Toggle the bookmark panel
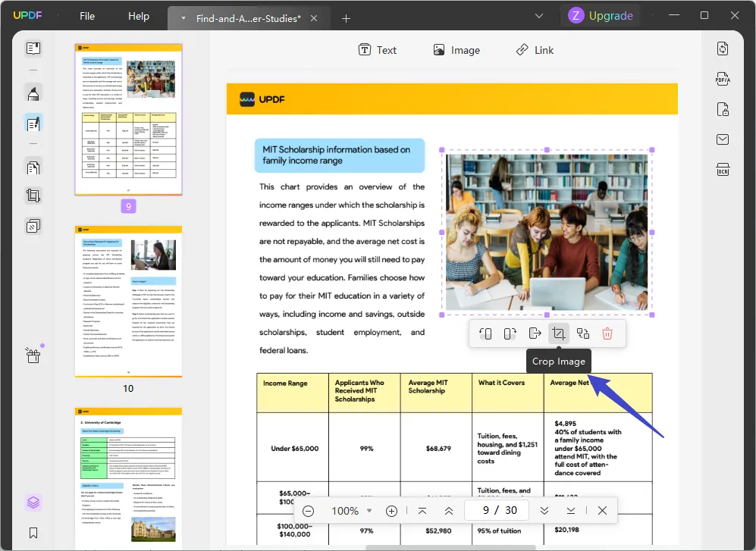756x551 pixels. click(x=32, y=534)
